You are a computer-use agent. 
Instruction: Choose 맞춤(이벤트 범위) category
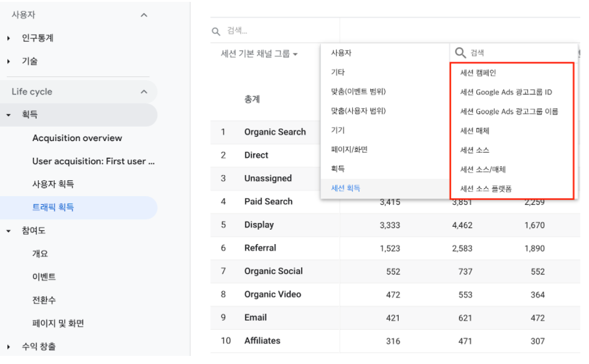[x=385, y=91]
